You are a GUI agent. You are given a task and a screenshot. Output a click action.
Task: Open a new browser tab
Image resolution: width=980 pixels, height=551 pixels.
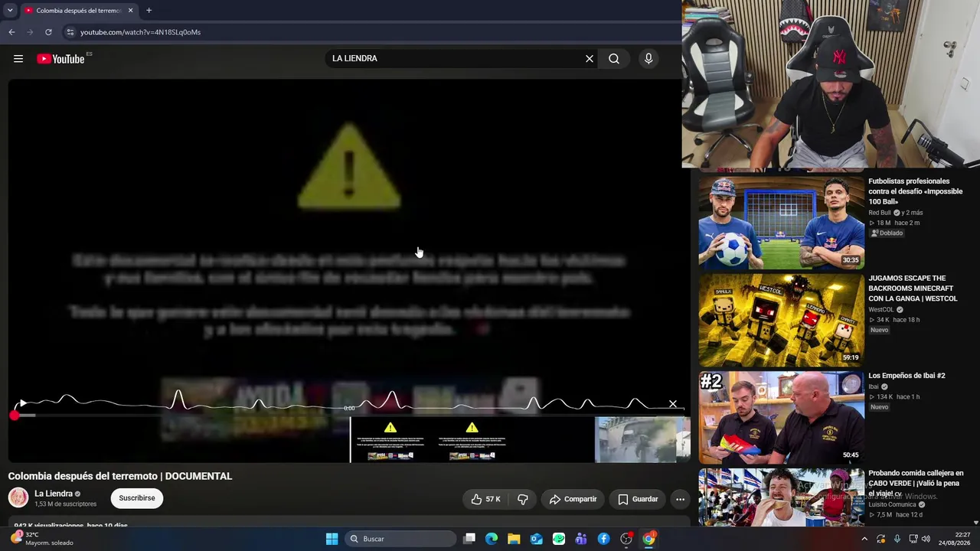[149, 11]
